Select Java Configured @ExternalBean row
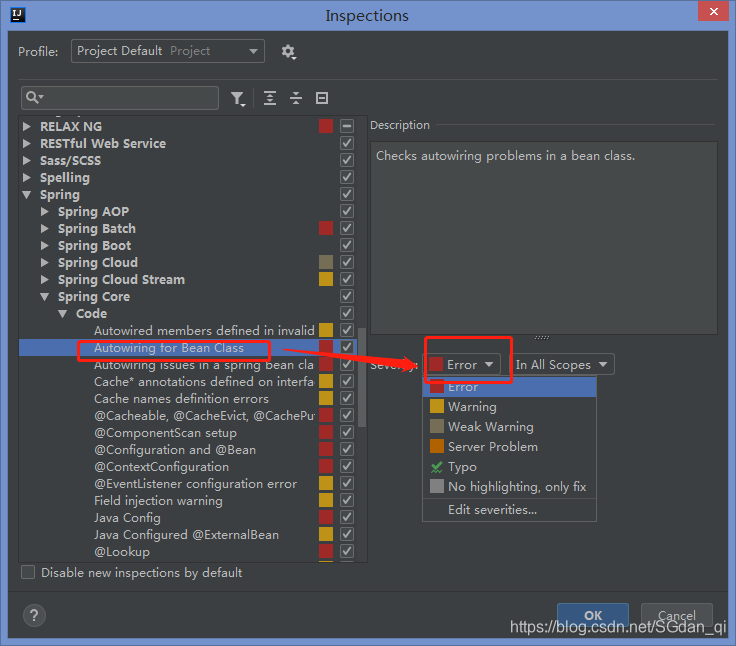 coord(186,535)
